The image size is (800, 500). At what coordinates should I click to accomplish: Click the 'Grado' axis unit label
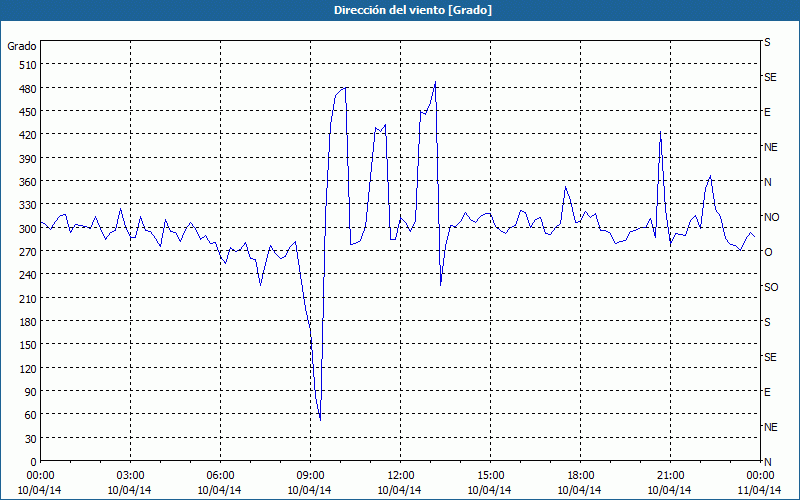(x=22, y=46)
